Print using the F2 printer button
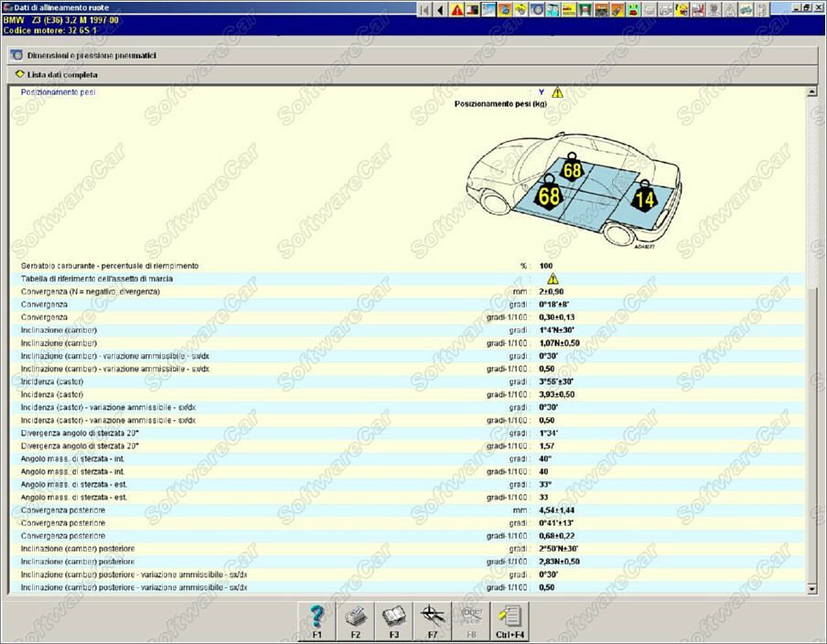 (356, 621)
